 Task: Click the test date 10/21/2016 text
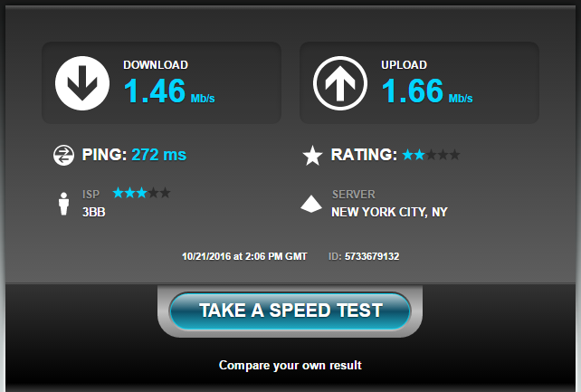206,256
